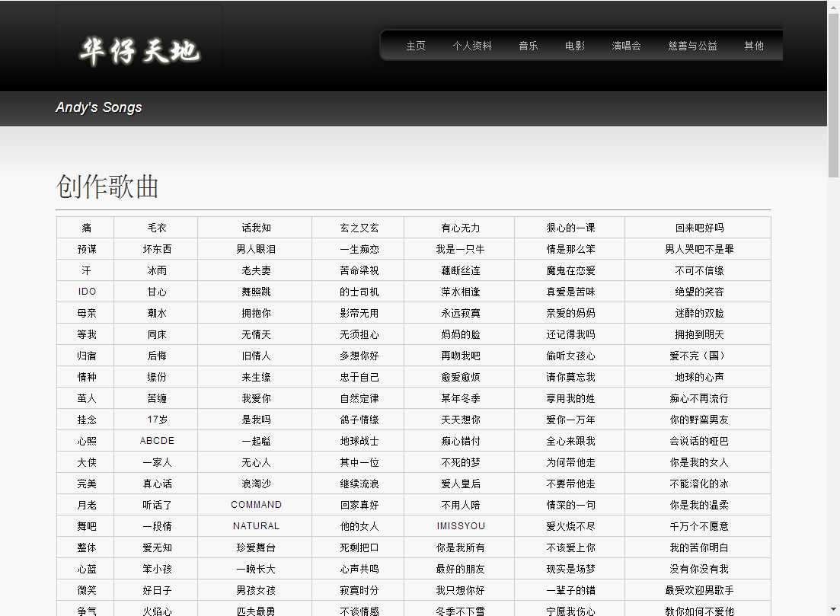Screen dimensions: 840x616
Task: Choose the NATURAL song cell
Action: coord(257,526)
